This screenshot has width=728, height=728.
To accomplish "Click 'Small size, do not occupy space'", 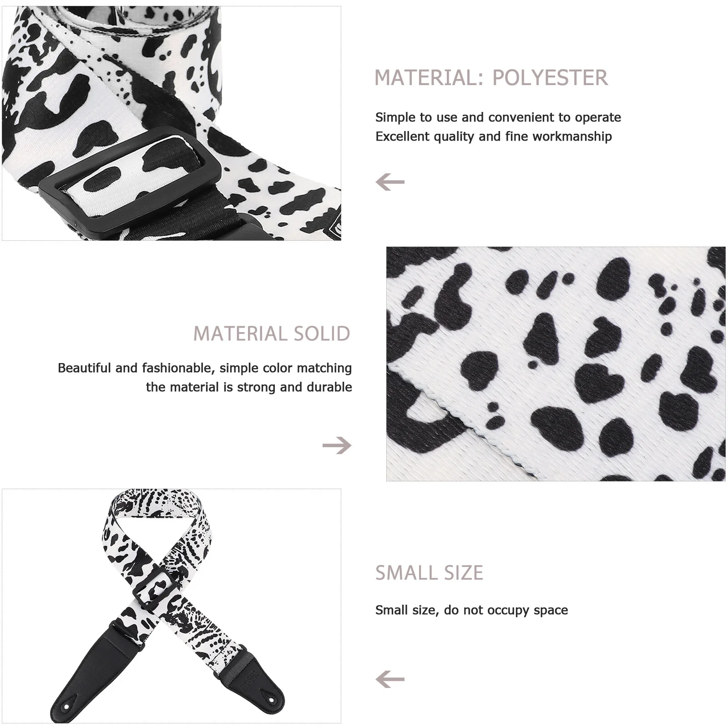I will [x=472, y=610].
